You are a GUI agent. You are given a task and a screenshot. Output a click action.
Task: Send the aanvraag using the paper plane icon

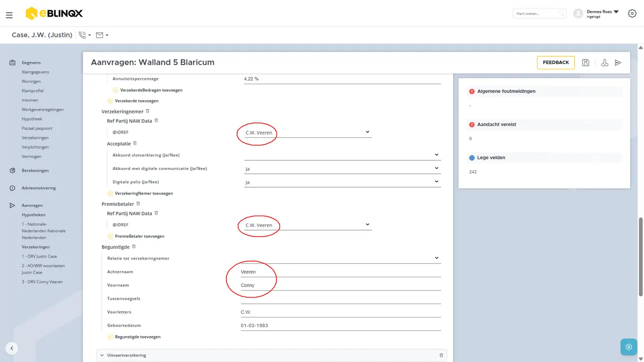(618, 63)
